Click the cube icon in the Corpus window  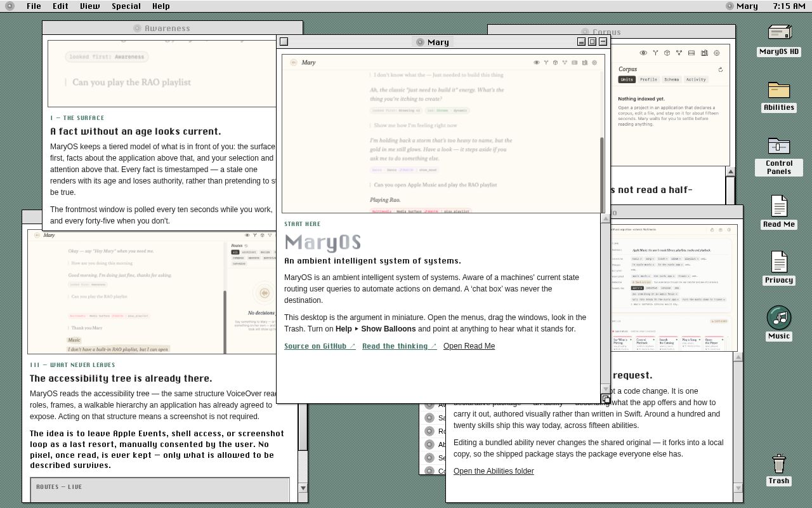(667, 53)
